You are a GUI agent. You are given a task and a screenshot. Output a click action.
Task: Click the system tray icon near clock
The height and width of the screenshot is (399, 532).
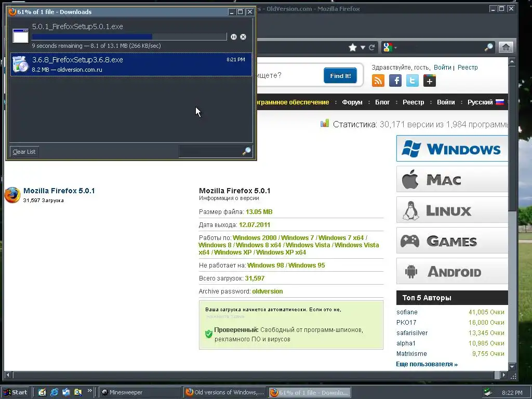point(488,392)
